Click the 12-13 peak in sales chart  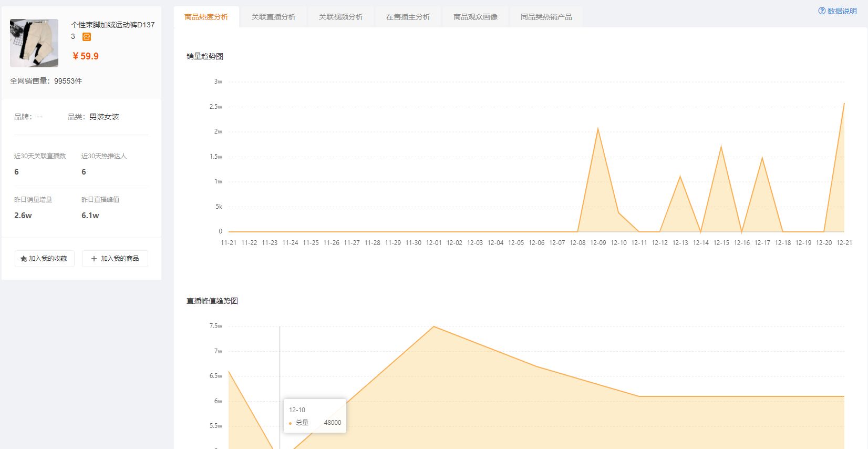pyautogui.click(x=680, y=176)
